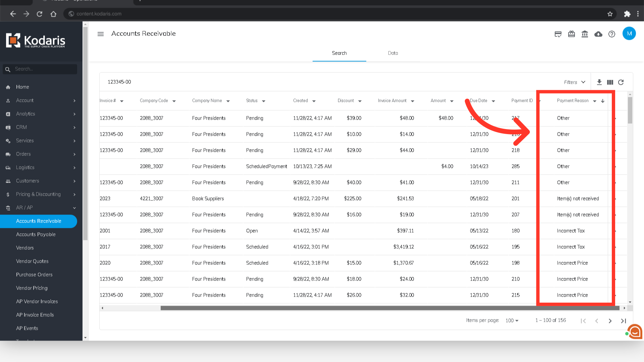Screen dimensions: 644x362
Task: Open the hamburger menu icon
Action: [x=101, y=34]
